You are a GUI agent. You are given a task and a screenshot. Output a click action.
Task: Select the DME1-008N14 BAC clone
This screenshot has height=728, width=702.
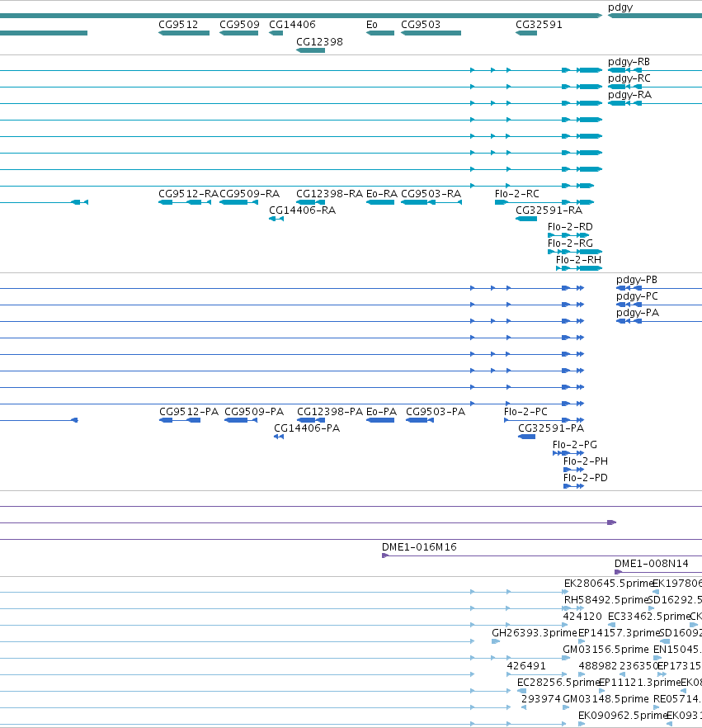pos(658,572)
